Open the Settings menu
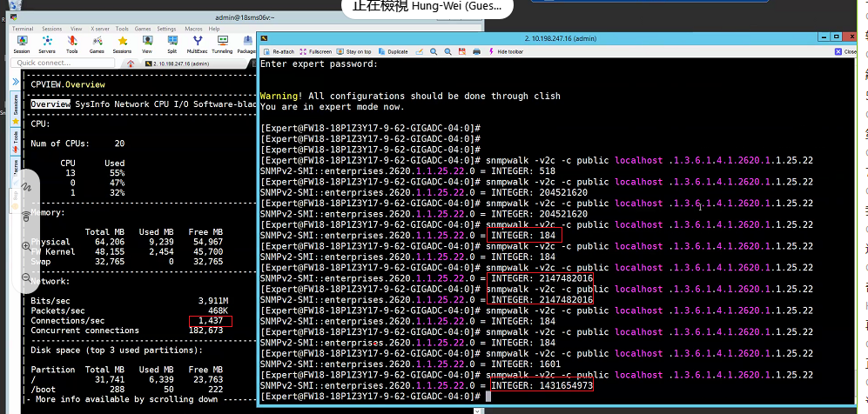This screenshot has width=868, height=414. (x=166, y=29)
